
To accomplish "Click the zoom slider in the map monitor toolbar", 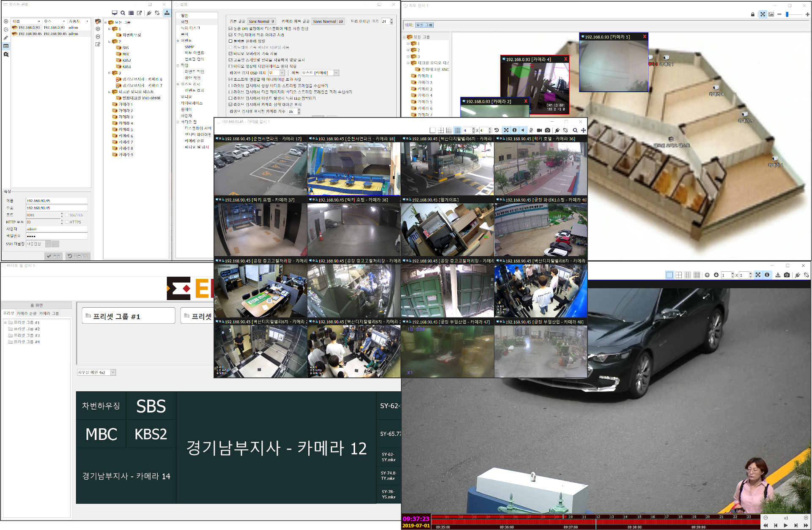I will click(787, 14).
